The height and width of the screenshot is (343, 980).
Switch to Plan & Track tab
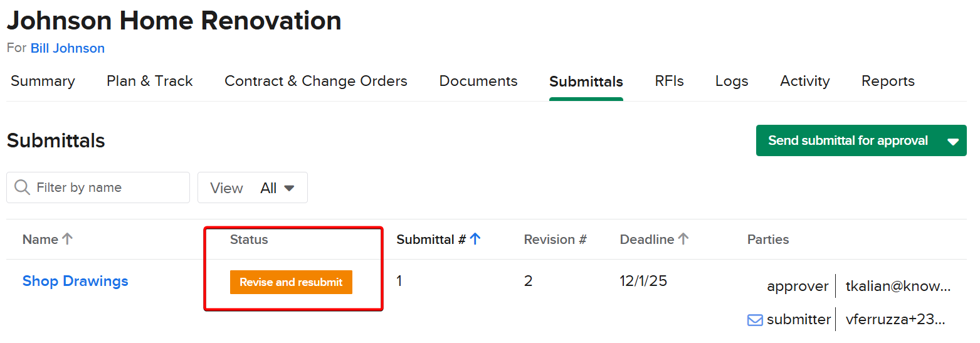pos(150,82)
